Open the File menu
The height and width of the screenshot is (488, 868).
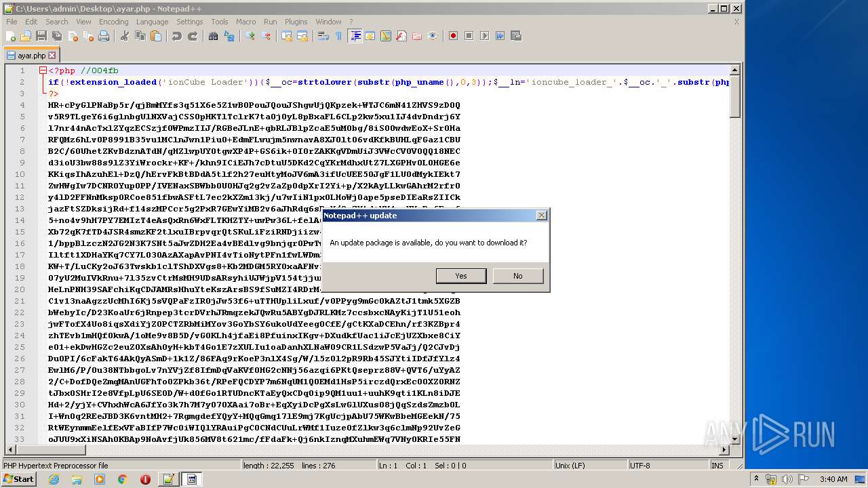12,22
